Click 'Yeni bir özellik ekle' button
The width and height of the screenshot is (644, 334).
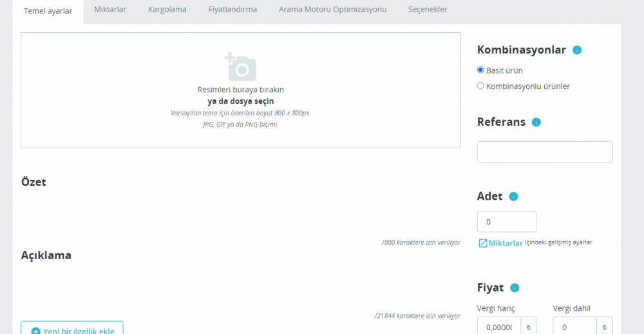pos(72,328)
